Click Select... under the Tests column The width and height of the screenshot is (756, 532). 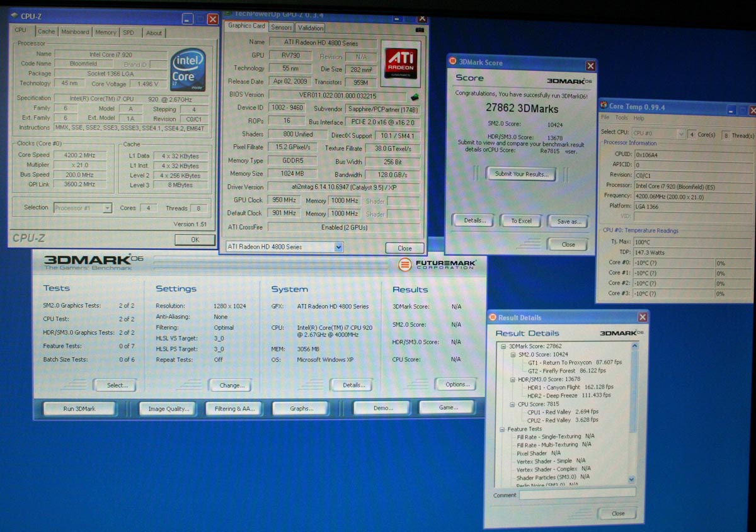tap(115, 385)
